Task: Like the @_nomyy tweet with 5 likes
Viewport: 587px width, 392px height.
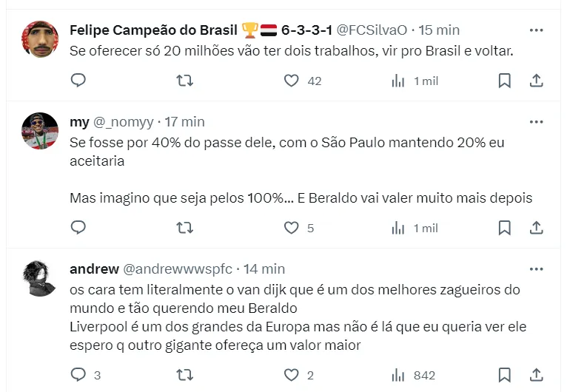Action: click(292, 228)
